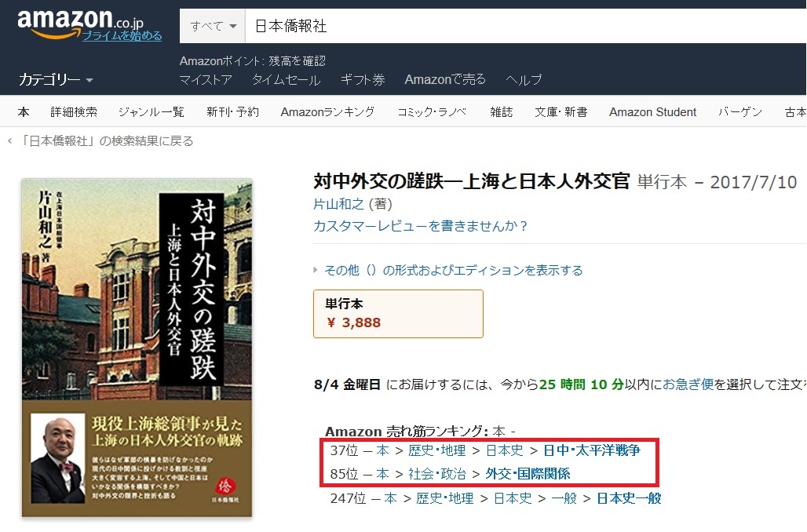
Task: Open 歴史・地理 in the 37位 ranking row
Action: (x=437, y=450)
